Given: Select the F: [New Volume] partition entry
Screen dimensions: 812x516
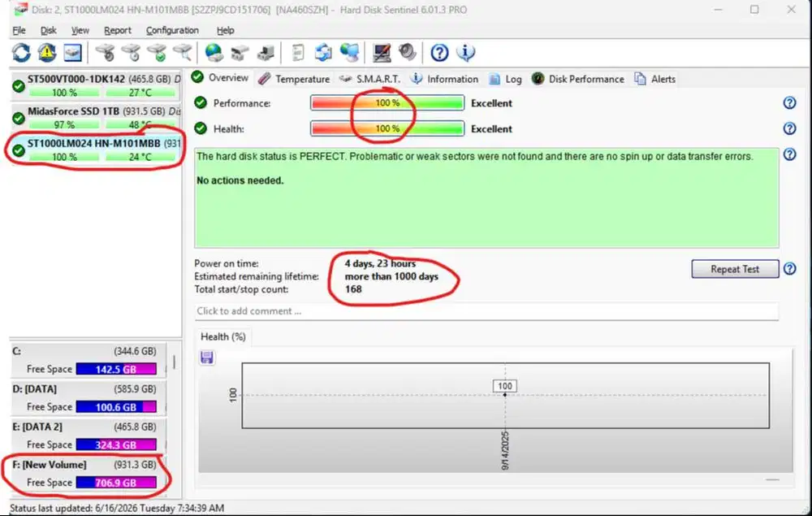Looking at the screenshot, I should (x=88, y=474).
